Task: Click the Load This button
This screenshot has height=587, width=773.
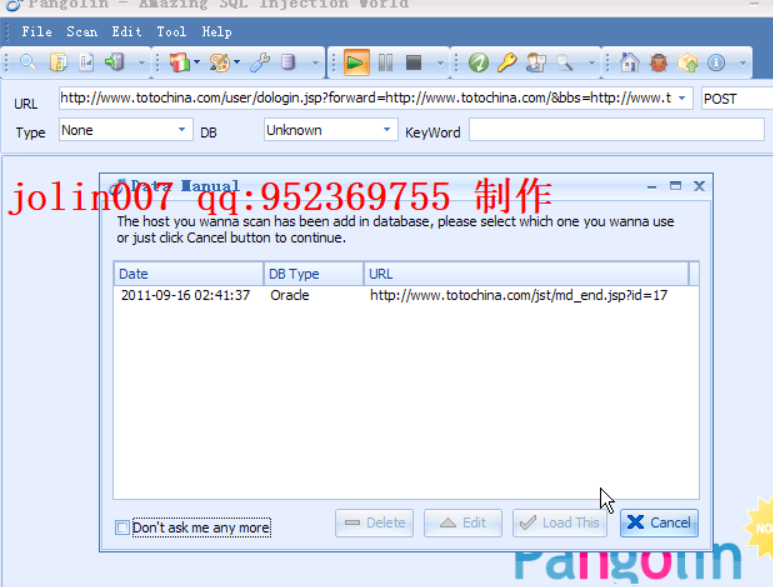Action: (560, 522)
